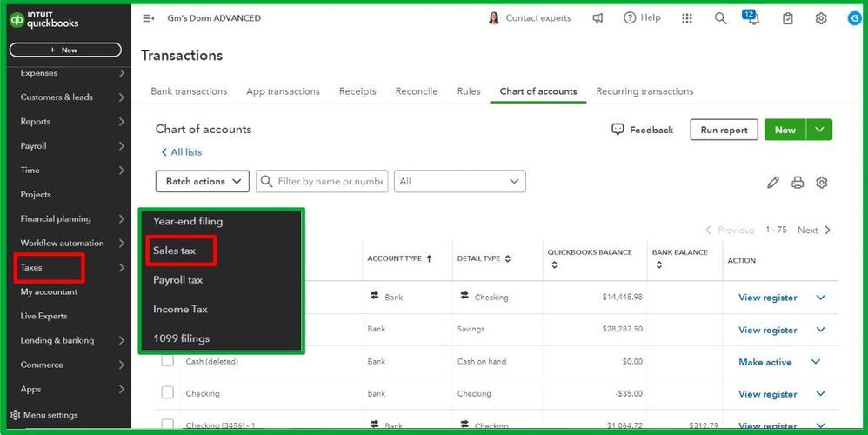Print the chart of accounts list
The height and width of the screenshot is (435, 868).
tap(798, 182)
